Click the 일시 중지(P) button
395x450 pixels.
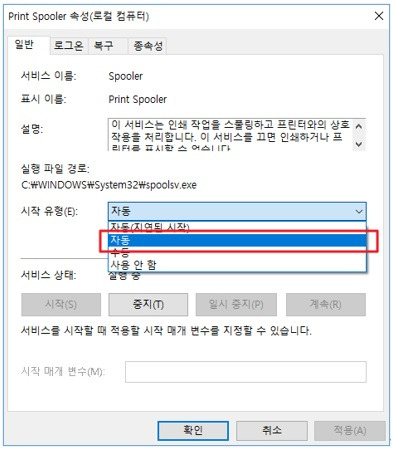pyautogui.click(x=236, y=304)
